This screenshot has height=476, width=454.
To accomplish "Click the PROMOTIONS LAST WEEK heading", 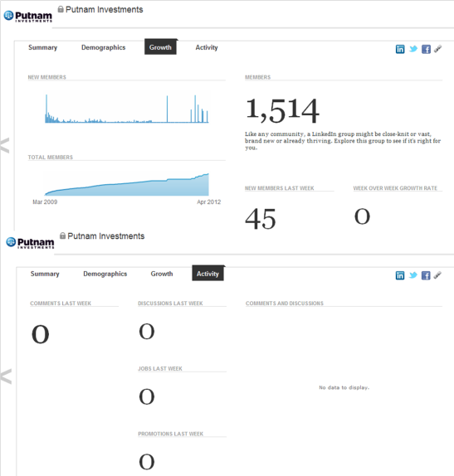I will pyautogui.click(x=170, y=434).
